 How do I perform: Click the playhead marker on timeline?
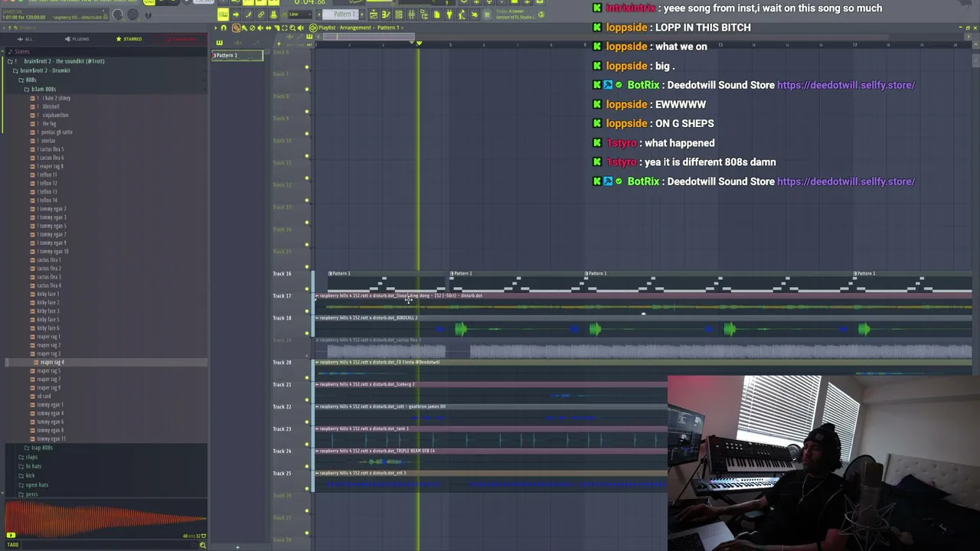(419, 43)
